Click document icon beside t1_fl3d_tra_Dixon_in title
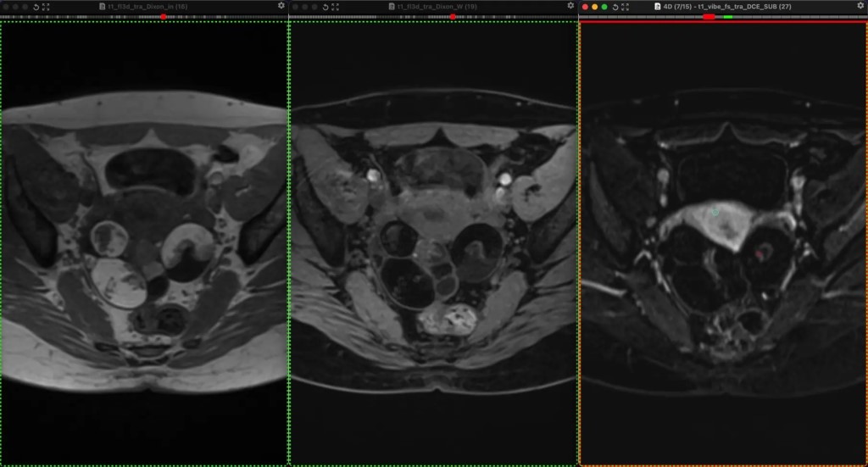Viewport: 868px width, 467px height. (102, 6)
